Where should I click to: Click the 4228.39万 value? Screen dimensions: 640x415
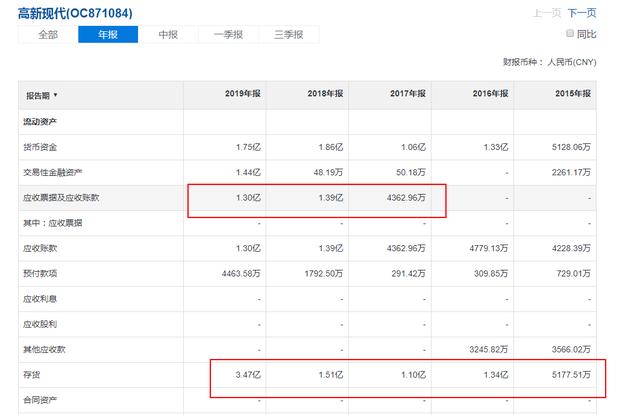(571, 248)
